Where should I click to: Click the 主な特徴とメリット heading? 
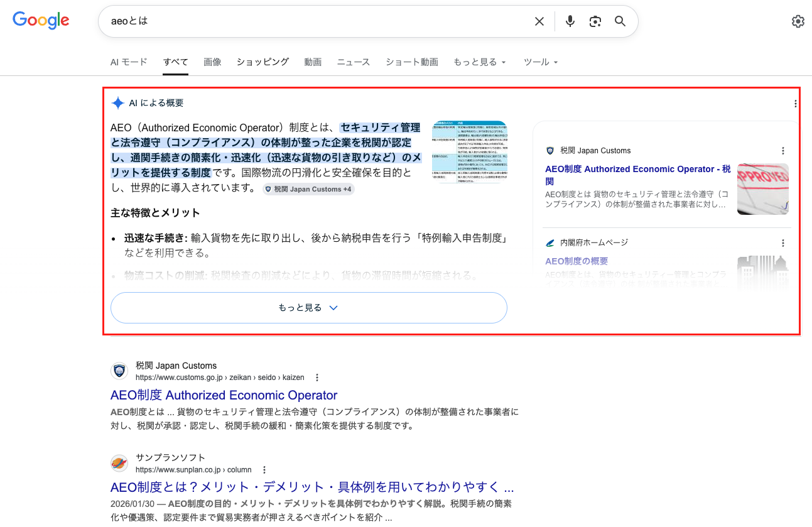coord(155,213)
